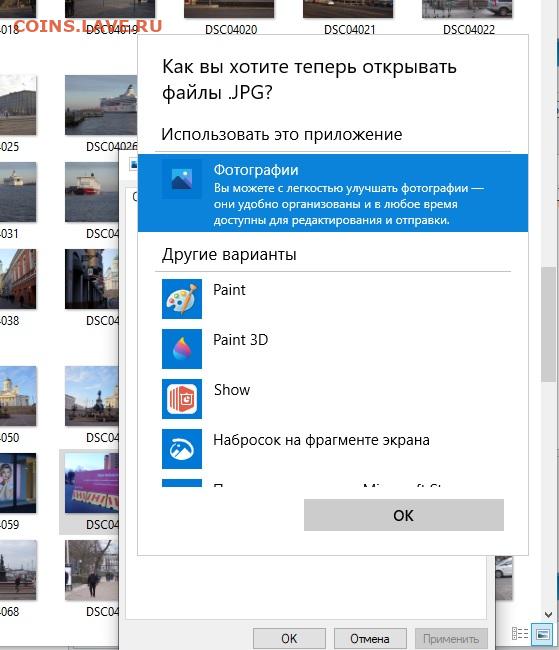
Task: Select Набросок на фрагменте экрана label
Action: tap(321, 440)
